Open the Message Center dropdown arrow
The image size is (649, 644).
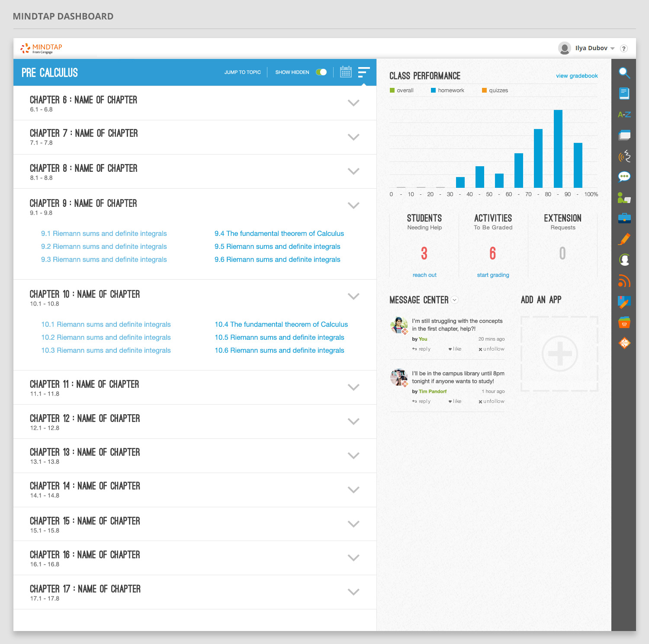click(x=454, y=300)
